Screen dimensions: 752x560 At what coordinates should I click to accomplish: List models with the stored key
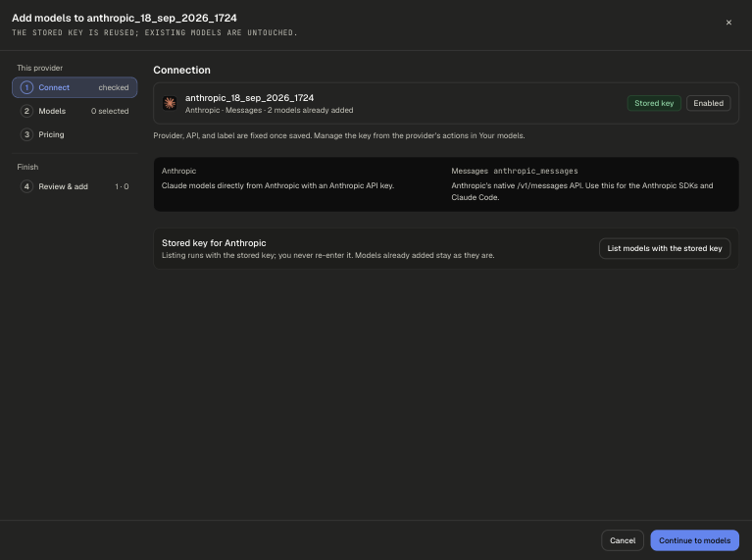tap(664, 248)
